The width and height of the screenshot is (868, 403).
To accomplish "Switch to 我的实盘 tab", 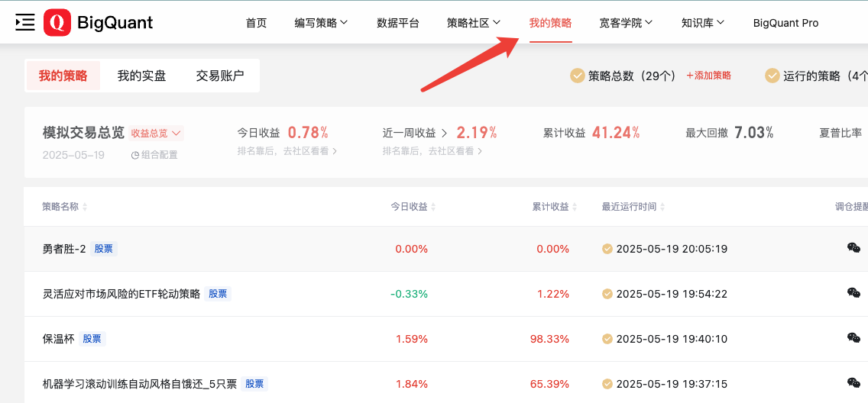I will tap(141, 76).
